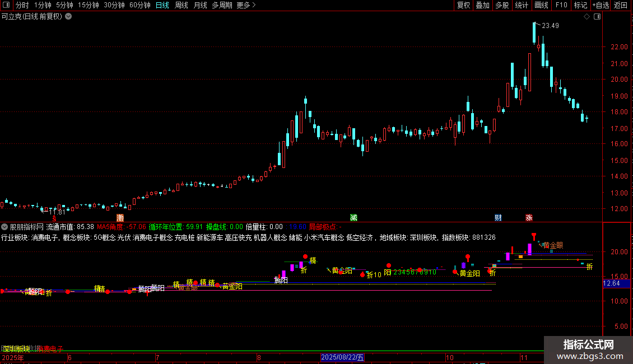This screenshot has height=364, width=633.
Task: Switch to the 5分钟 period tab
Action: pos(64,5)
